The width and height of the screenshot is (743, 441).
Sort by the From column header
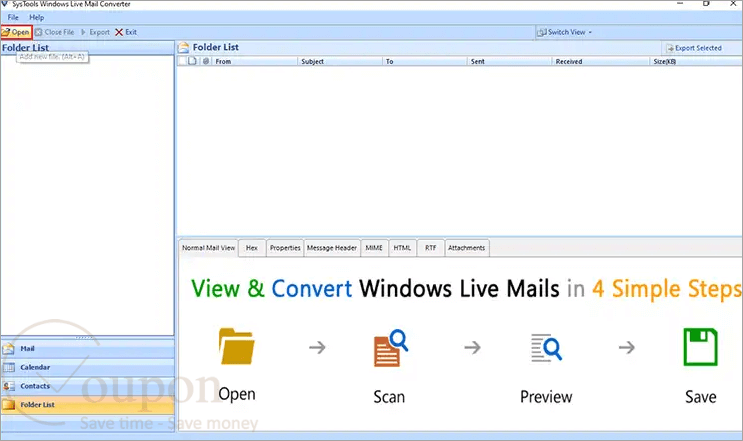point(255,62)
